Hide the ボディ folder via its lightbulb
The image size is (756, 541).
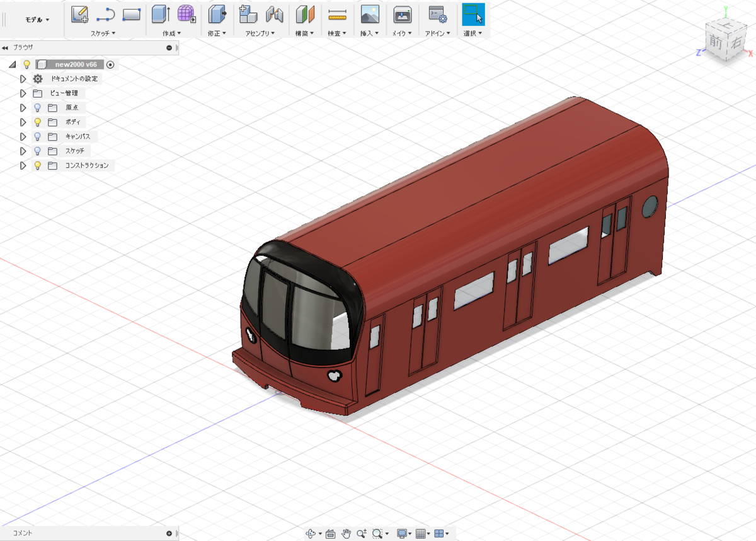[x=38, y=122]
